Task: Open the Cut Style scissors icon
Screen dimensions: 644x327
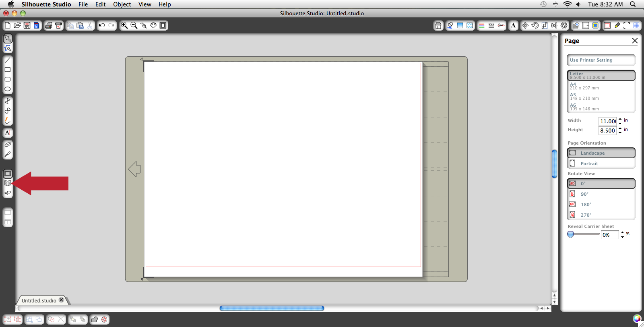Action: (501, 25)
